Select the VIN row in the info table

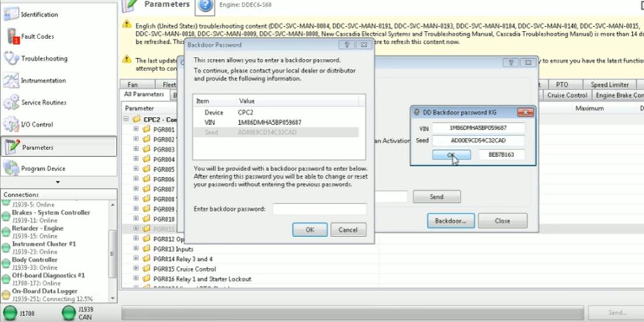tap(275, 122)
